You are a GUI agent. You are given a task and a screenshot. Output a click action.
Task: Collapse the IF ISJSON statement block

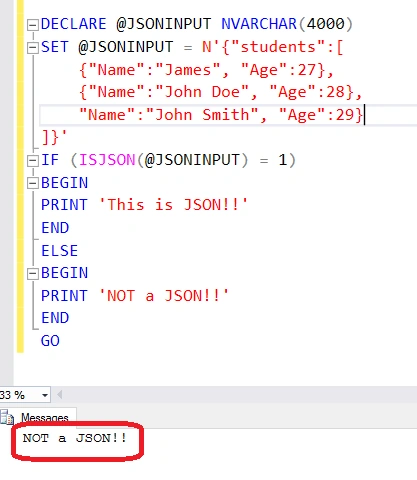[32, 161]
